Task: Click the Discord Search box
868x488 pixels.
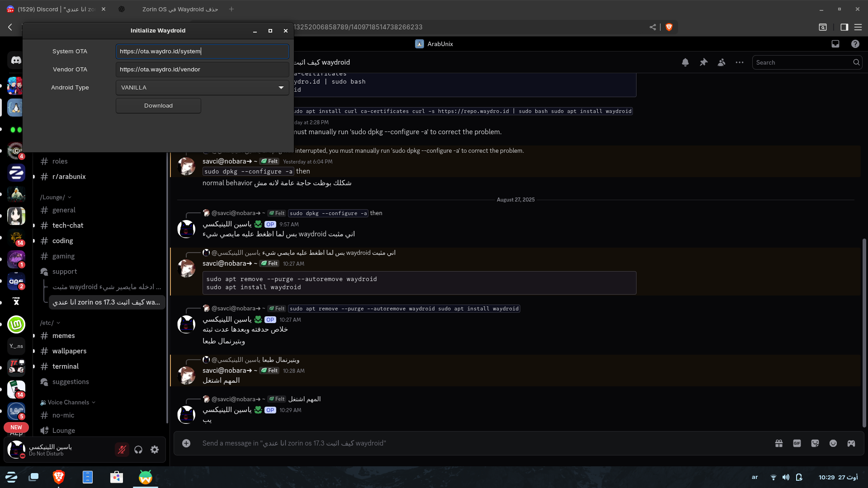Action: tap(807, 62)
